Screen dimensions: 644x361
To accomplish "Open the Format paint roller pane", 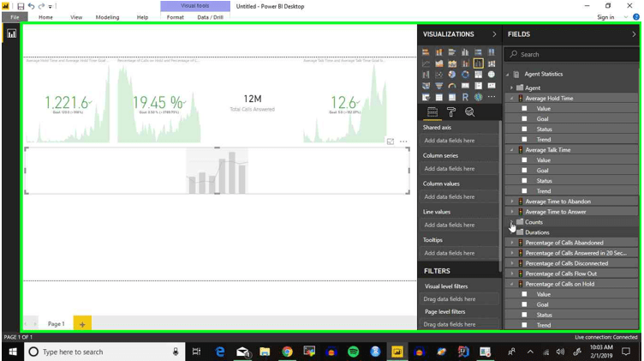I will [x=451, y=111].
